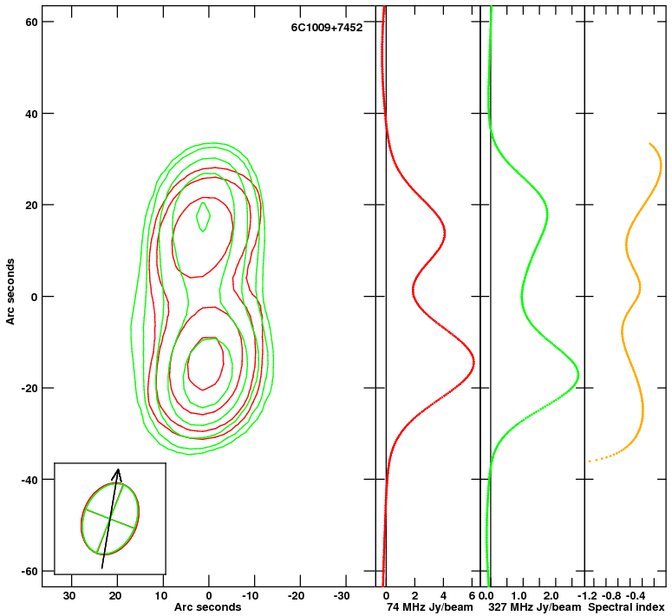Click the red 74 MHz profile peak

(x=474, y=362)
